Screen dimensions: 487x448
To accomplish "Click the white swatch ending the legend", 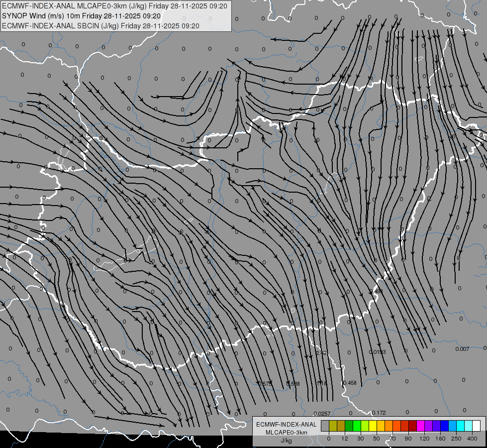I will click(x=477, y=426).
